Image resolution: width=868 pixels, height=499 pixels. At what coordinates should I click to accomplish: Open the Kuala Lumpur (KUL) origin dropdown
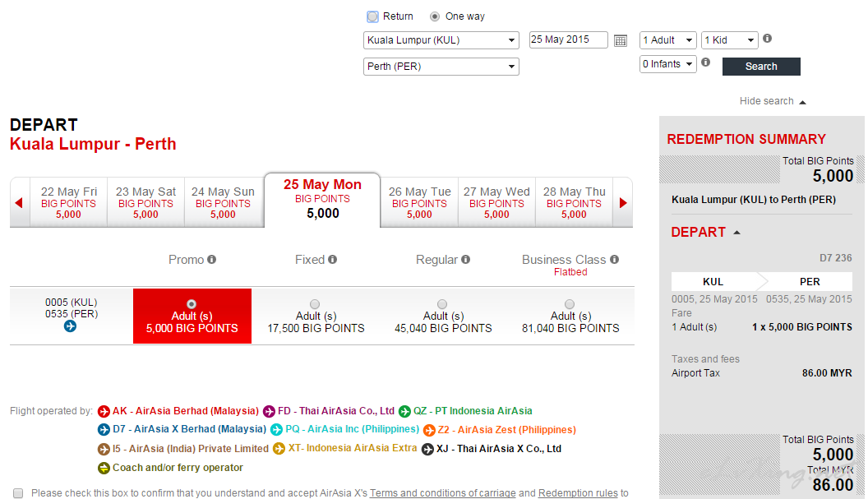click(x=441, y=40)
